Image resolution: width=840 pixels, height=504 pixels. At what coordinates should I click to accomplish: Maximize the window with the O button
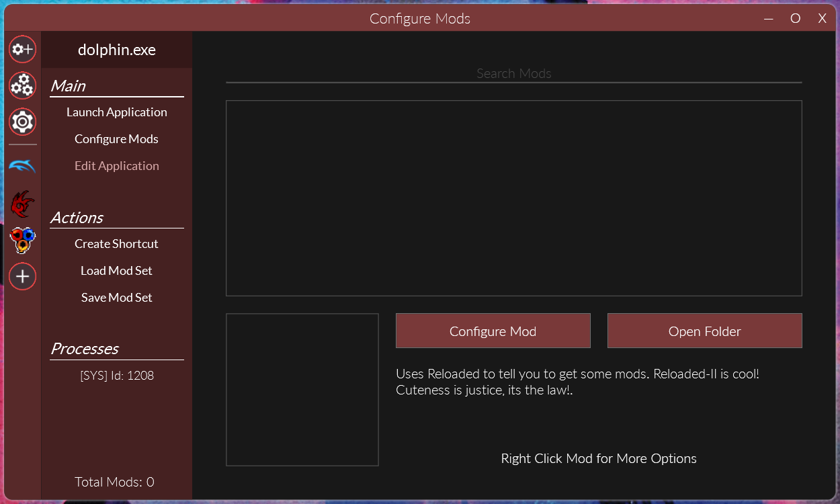[x=796, y=18]
